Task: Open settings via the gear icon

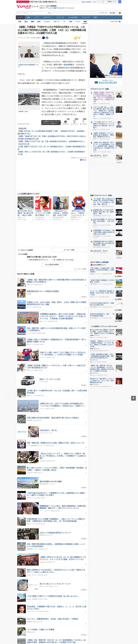Action: pyautogui.click(x=120, y=13)
